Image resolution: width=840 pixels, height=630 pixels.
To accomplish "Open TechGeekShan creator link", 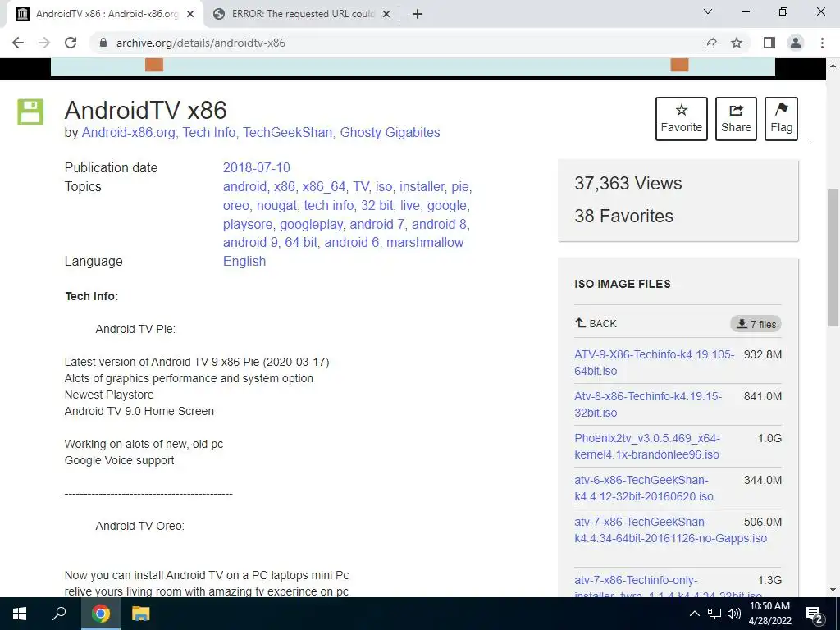I will (x=288, y=132).
